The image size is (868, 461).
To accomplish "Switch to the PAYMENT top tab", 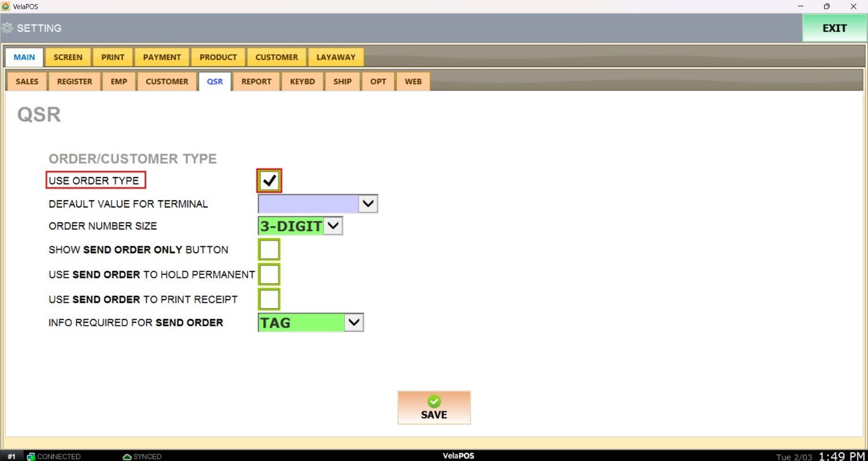I will point(162,57).
